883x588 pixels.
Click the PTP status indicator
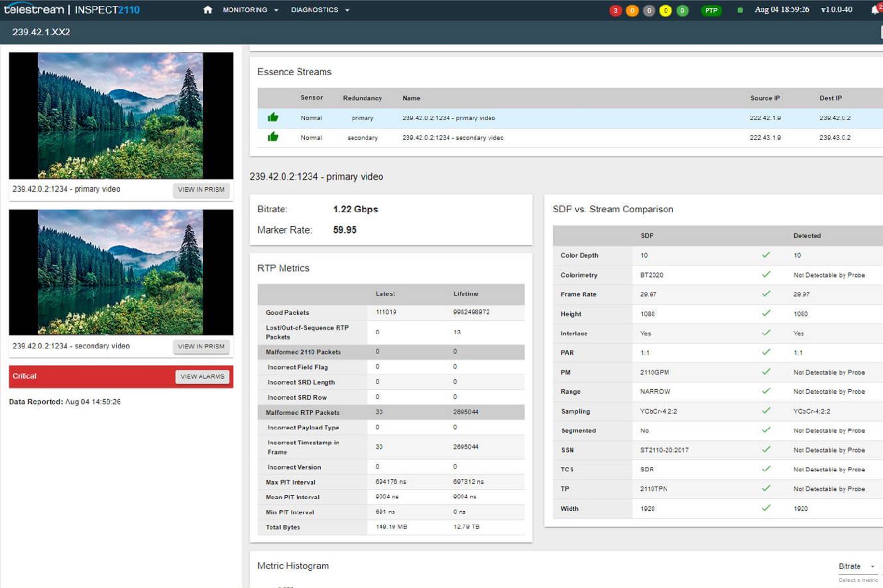tap(711, 11)
